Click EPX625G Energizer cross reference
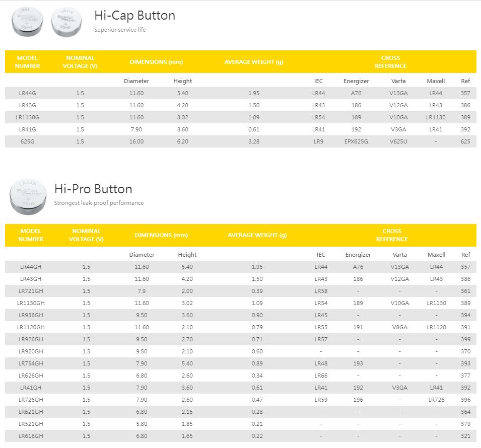This screenshot has width=481, height=448. point(356,141)
